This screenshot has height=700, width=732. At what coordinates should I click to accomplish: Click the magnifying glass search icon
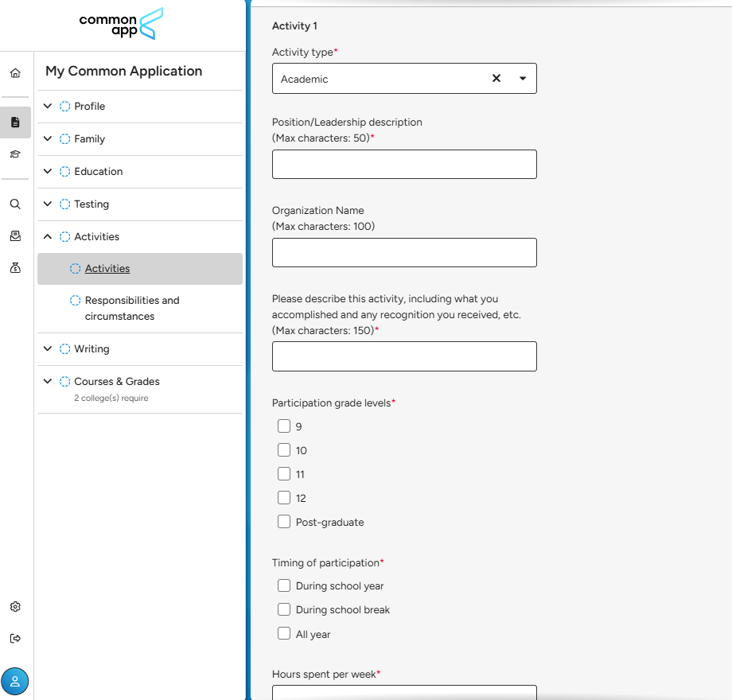pos(15,204)
